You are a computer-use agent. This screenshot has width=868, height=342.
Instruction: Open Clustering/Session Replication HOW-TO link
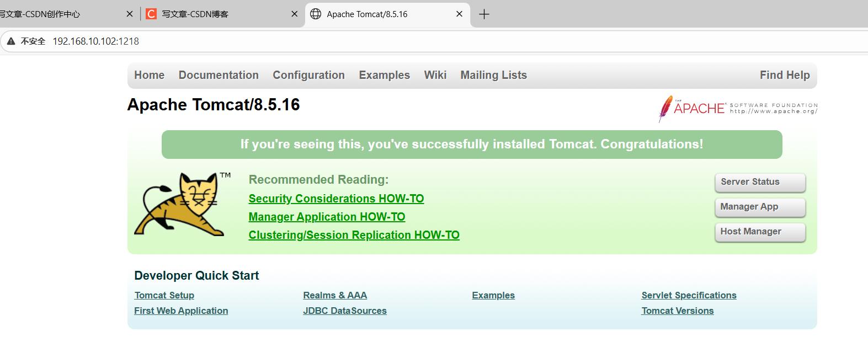click(x=354, y=235)
